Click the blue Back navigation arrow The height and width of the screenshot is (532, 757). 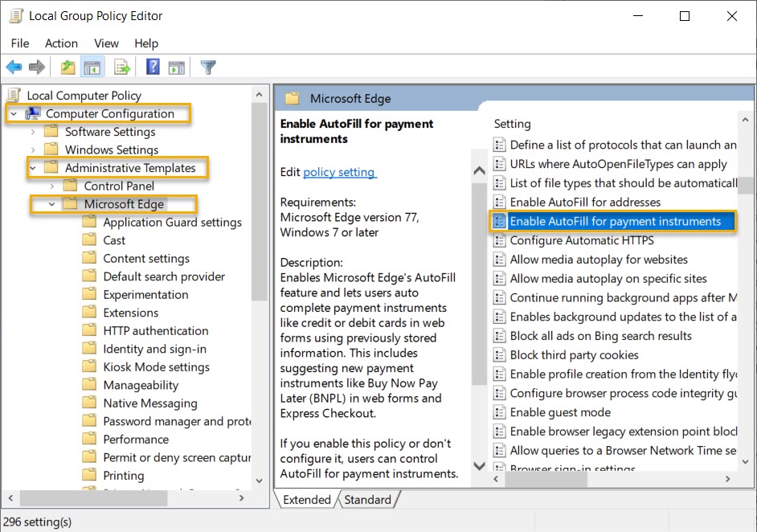point(14,67)
